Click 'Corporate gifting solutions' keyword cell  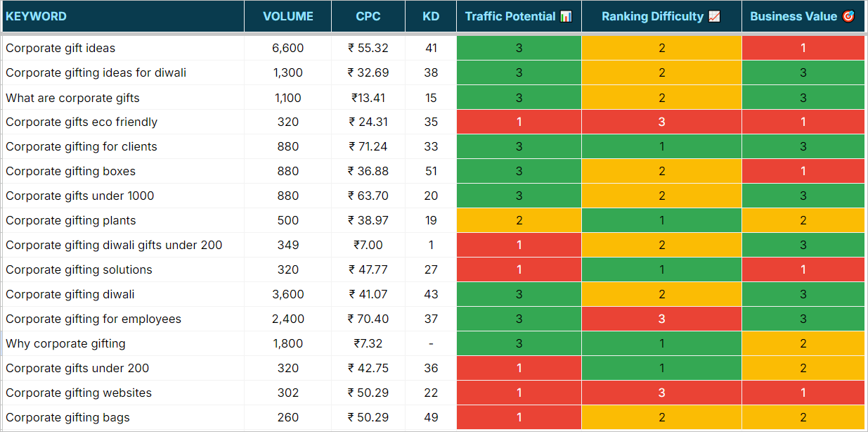click(123, 269)
